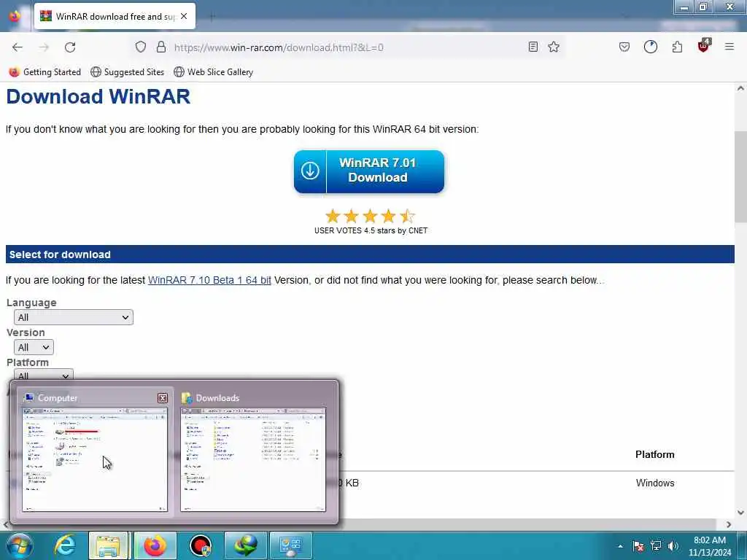The height and width of the screenshot is (560, 747).
Task: Click the forward navigation arrow
Action: 44,47
